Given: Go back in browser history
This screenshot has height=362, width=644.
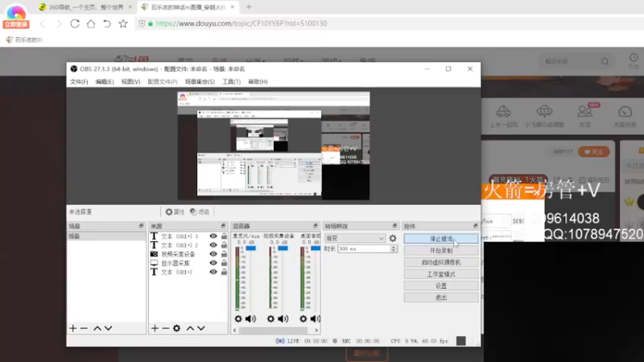Looking at the screenshot, I should 43,24.
